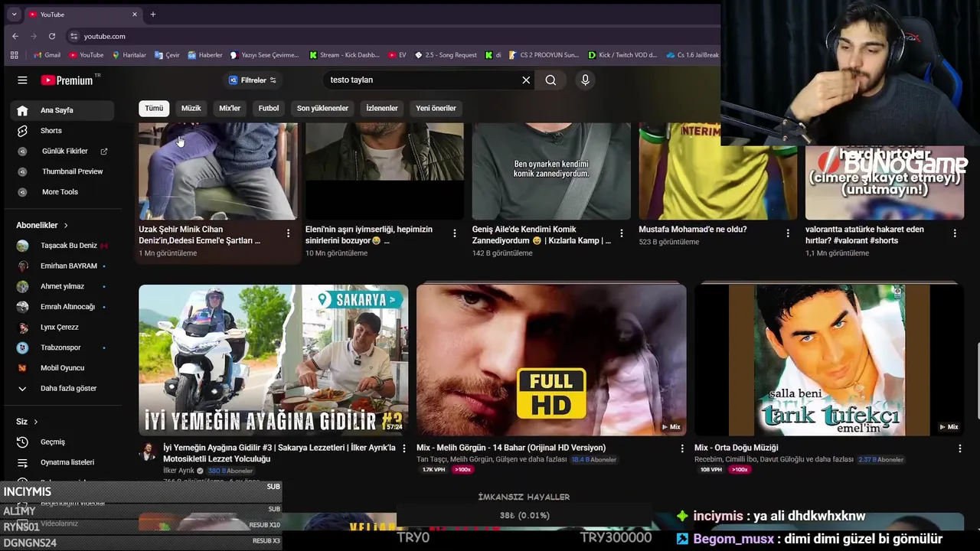Open the tab search dropdown arrow
The image size is (980, 551).
(14, 14)
